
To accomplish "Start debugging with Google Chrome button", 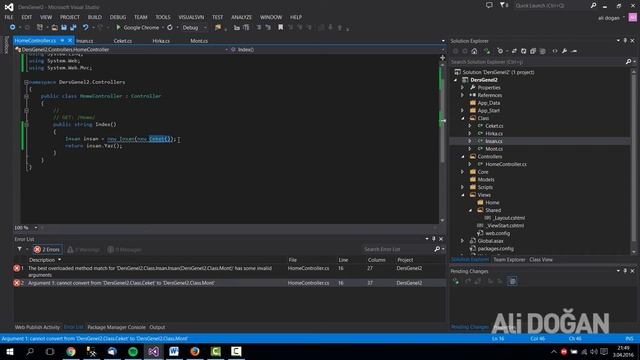I will click(138, 27).
